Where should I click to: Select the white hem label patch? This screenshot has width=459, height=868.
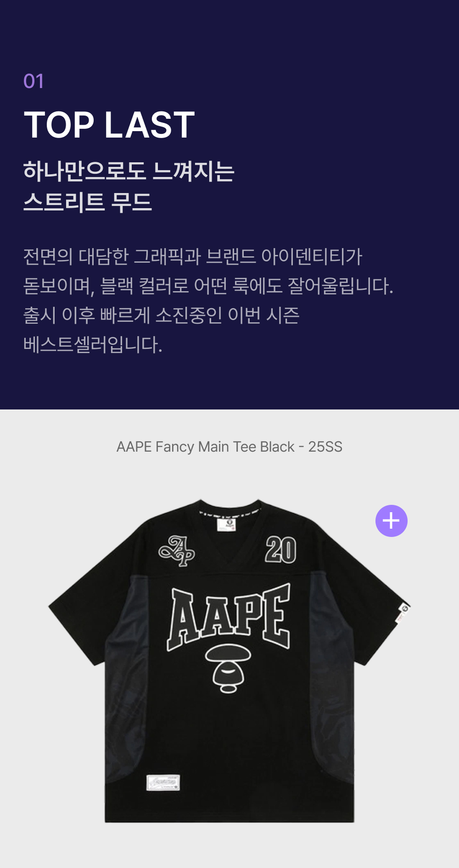[x=163, y=782]
